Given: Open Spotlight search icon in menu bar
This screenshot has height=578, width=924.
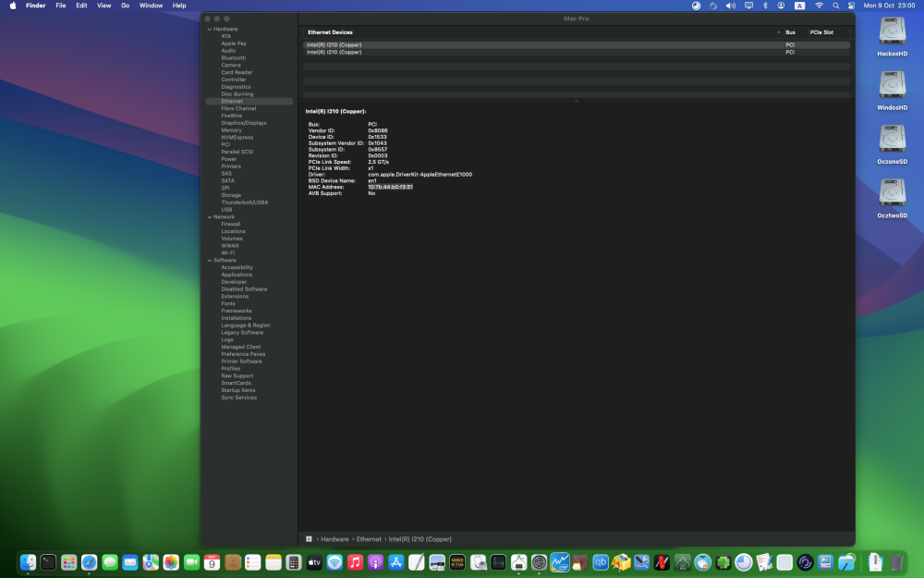Looking at the screenshot, I should coord(835,6).
